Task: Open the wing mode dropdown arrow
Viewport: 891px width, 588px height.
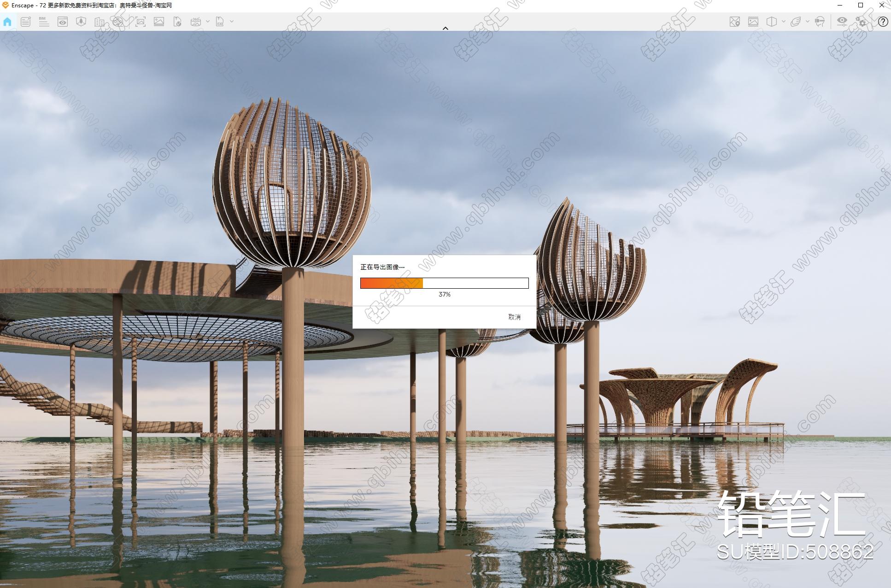Action: pos(807,21)
